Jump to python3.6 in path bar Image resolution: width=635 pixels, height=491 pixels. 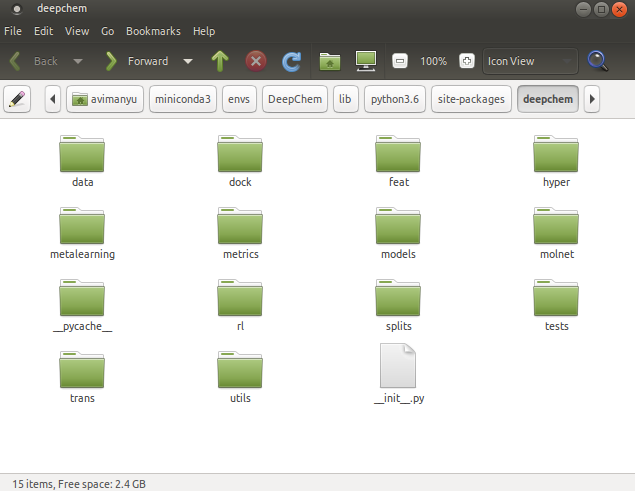tap(395, 99)
